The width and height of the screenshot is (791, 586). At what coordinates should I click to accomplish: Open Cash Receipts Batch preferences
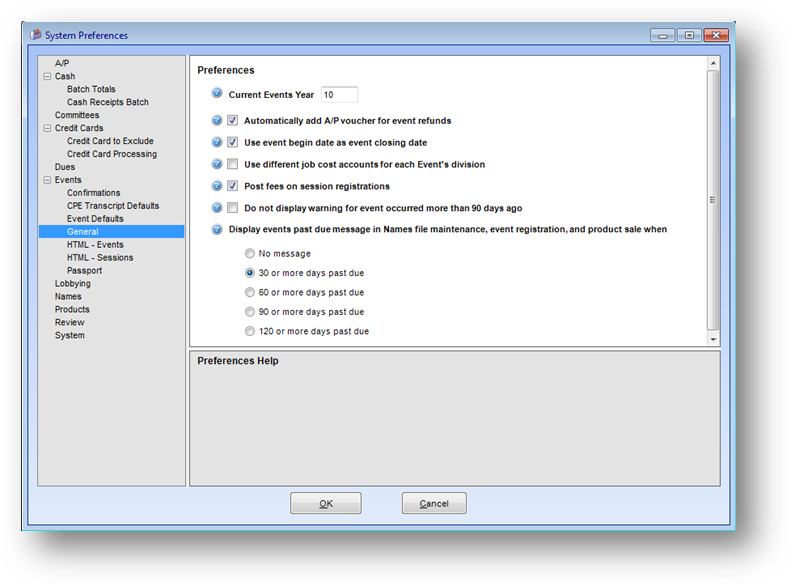[107, 102]
